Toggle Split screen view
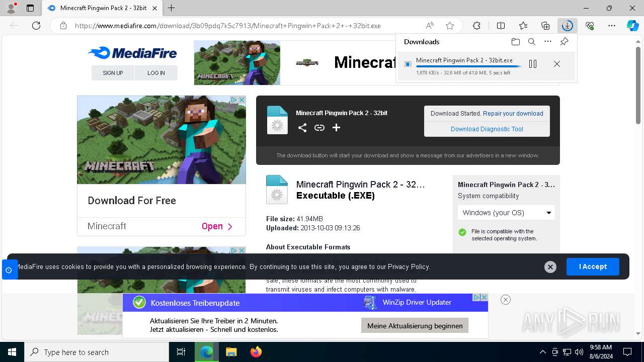644x362 pixels. pyautogui.click(x=501, y=26)
